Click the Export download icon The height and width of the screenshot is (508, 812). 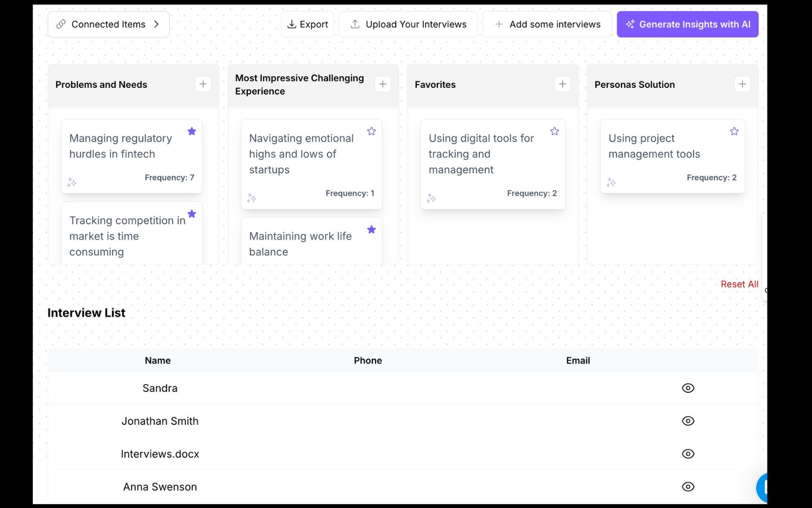click(x=292, y=24)
